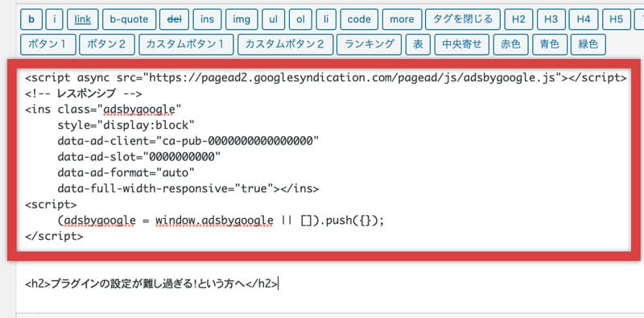Click the タグを閉じる button
This screenshot has height=318, width=644.
463,19
